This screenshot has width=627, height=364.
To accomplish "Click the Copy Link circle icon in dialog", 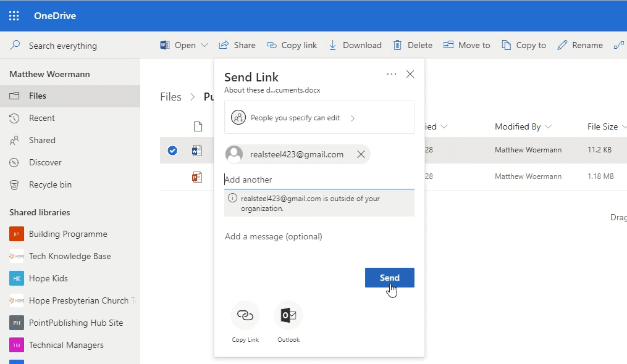I will 245,315.
